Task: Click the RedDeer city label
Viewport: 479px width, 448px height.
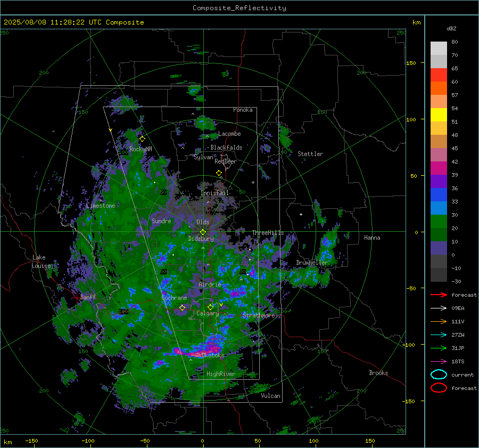Action: (226, 161)
